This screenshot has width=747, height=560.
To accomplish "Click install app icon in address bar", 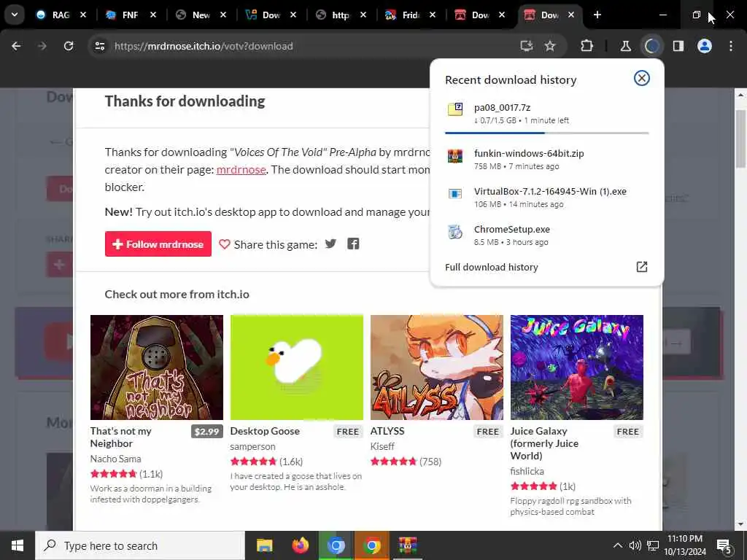I will tap(527, 46).
